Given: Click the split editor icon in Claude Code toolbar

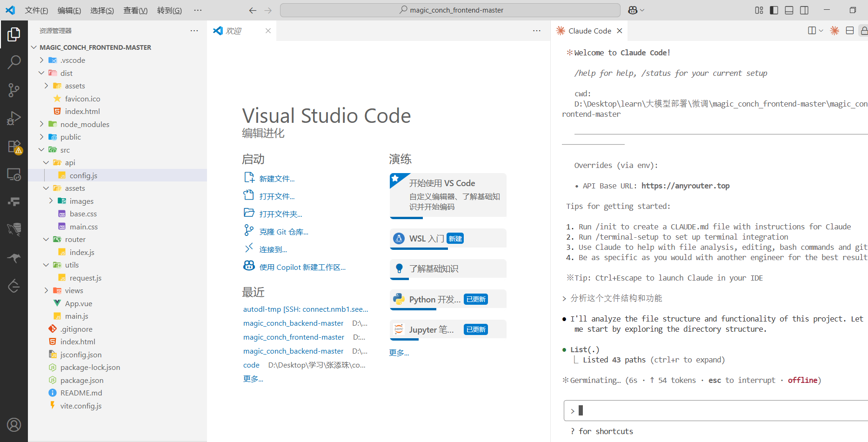Looking at the screenshot, I should pos(812,31).
